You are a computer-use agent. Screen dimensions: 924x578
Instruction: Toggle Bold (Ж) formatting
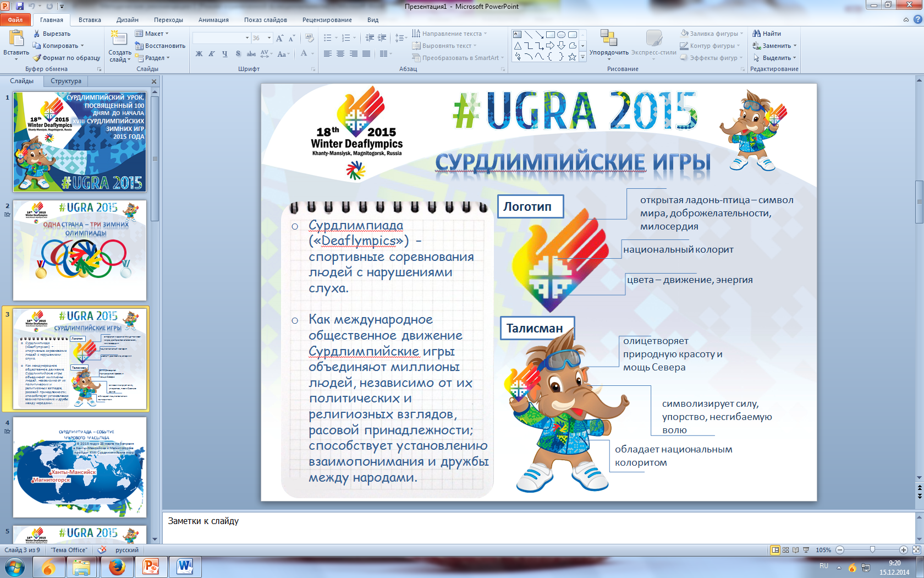[x=199, y=53]
